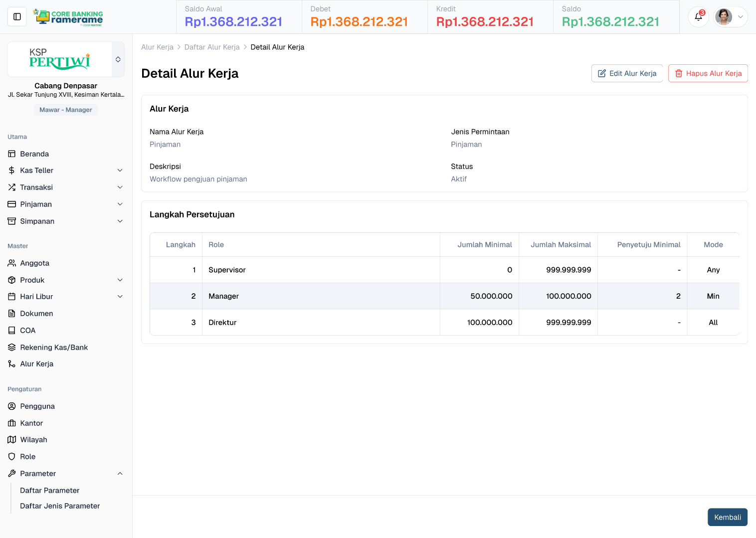Click the Role shield icon
This screenshot has width=756, height=538.
(x=12, y=457)
